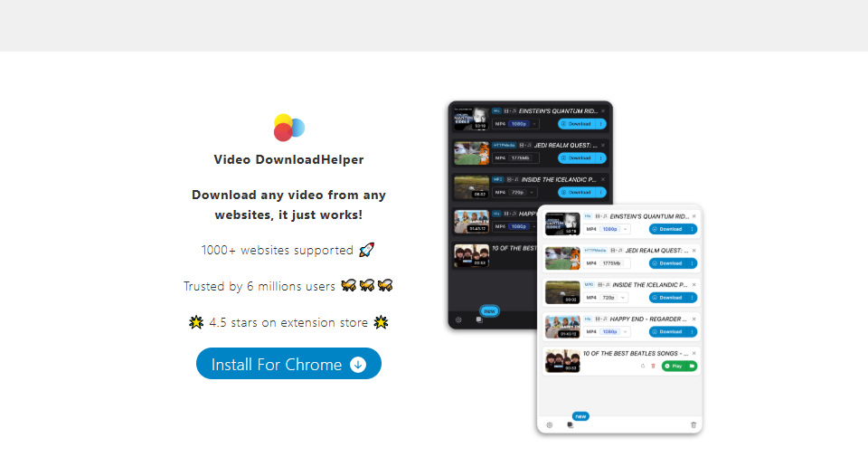Click the Video DownloadHelper three-ball logo
Image resolution: width=868 pixels, height=467 pixels.
(289, 128)
